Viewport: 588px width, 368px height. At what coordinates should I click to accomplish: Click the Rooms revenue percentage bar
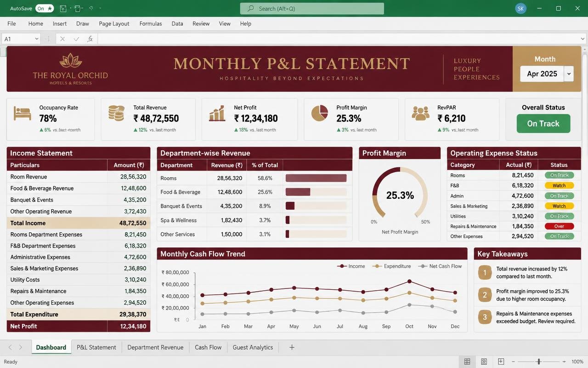[316, 178]
